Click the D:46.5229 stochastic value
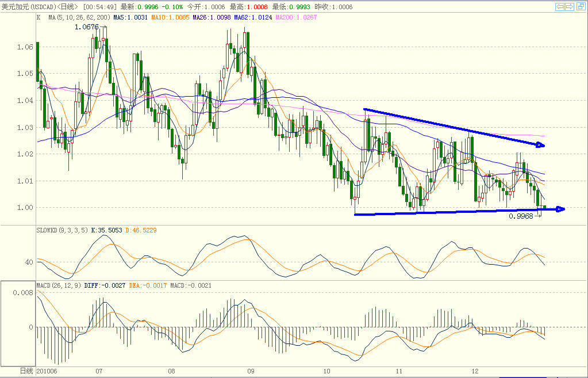The image size is (588, 378). pyautogui.click(x=141, y=230)
